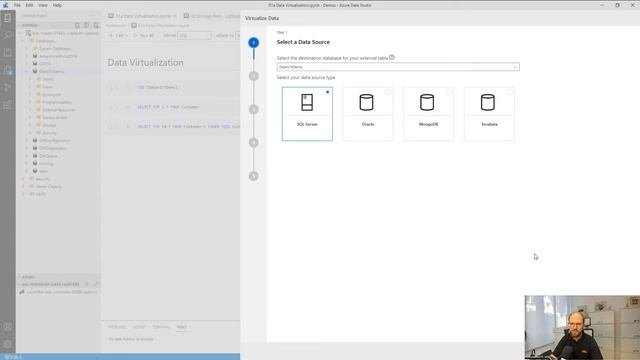The height and width of the screenshot is (360, 640).
Task: Click wizard step 3 circle
Action: [253, 109]
